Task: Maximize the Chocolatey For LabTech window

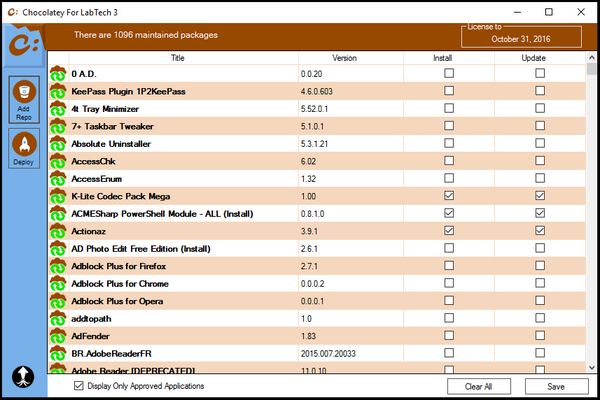Action: pyautogui.click(x=549, y=12)
